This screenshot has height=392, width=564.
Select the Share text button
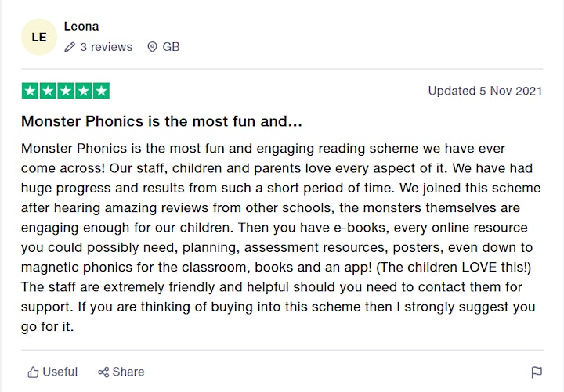(x=128, y=372)
